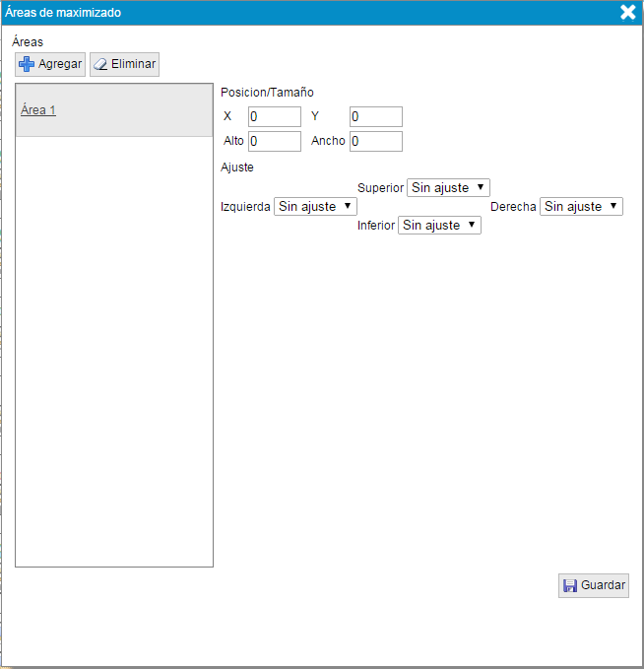Focus the Y position input field

pyautogui.click(x=376, y=117)
